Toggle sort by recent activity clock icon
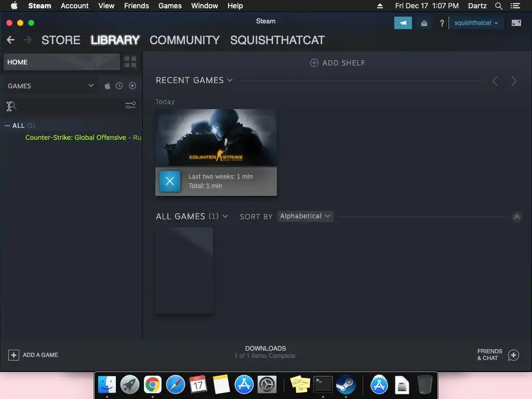 pos(119,86)
